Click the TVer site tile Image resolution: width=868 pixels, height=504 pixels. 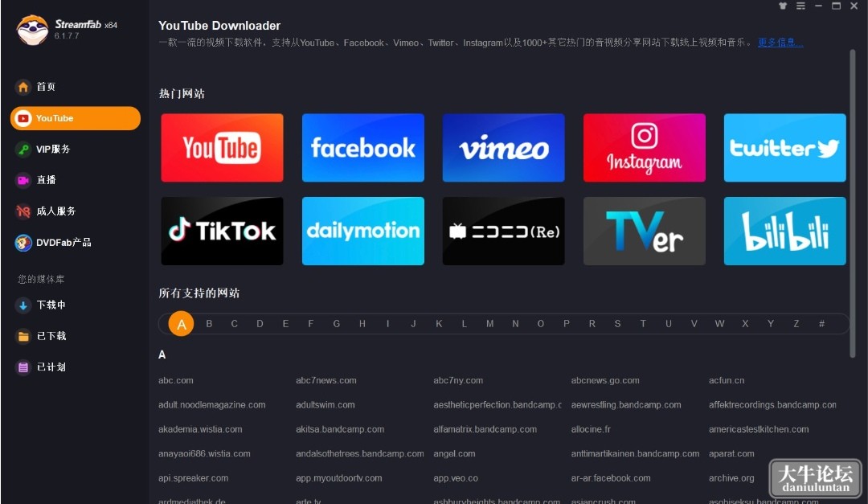(645, 231)
